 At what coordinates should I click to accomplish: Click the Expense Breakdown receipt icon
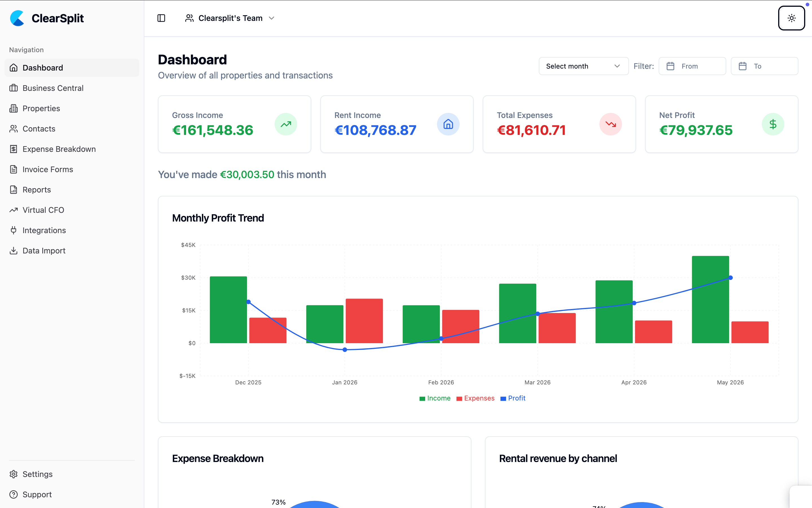point(14,149)
